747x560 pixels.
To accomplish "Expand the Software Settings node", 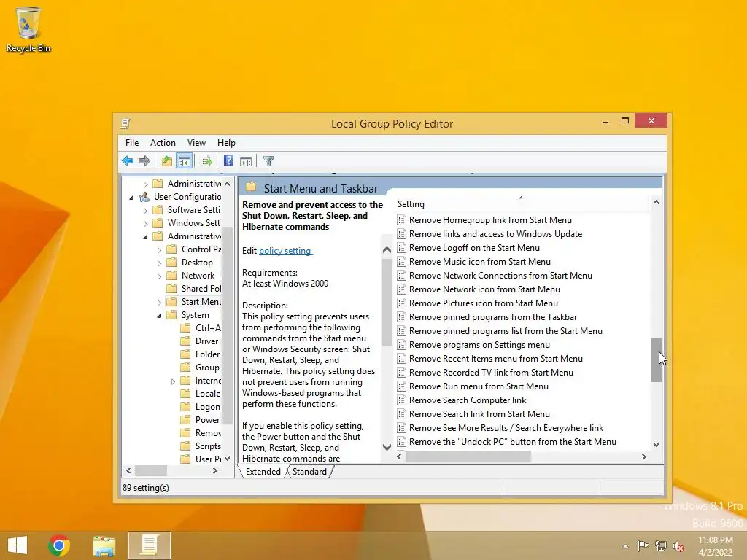I will (146, 211).
